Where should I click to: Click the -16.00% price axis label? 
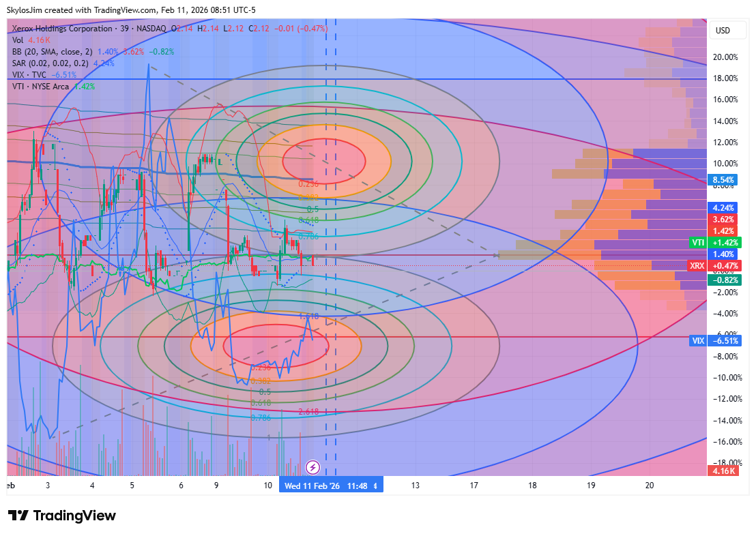tap(727, 441)
